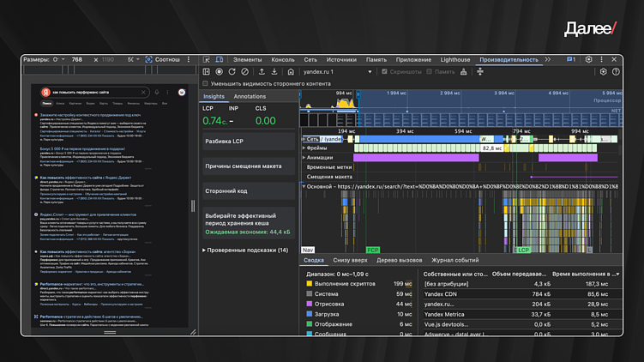Image resolution: width=644 pixels, height=362 pixels.
Task: Click the microphone voice search icon
Action: 157,93
